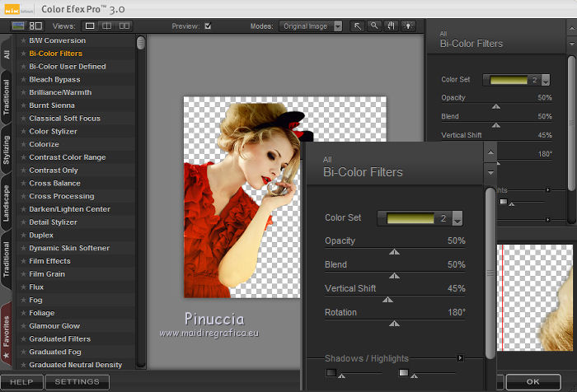
Task: Open Color Set dropdown in enlarged panel
Action: pos(457,218)
